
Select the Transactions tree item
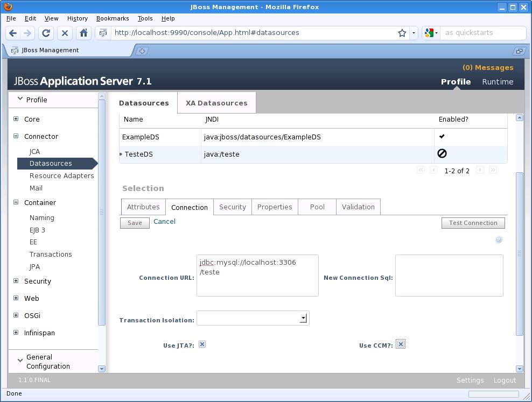tap(51, 254)
